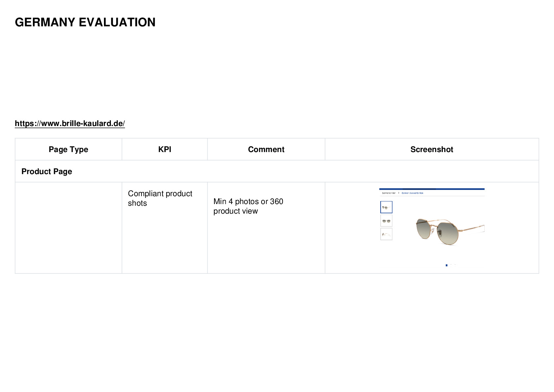
Task: Click the blue header bar in screenshot
Action: 432,189
